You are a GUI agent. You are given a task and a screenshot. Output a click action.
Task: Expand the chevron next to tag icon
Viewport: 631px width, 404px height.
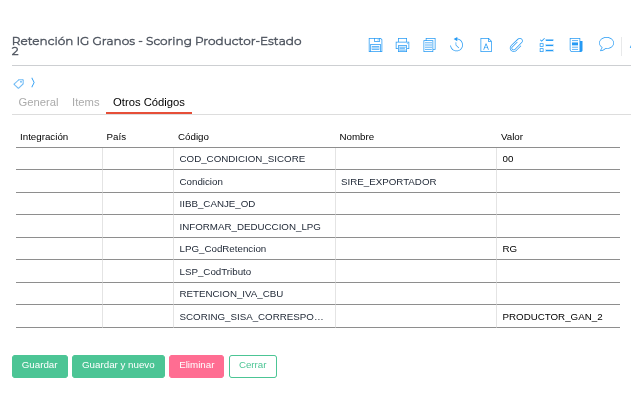point(33,82)
